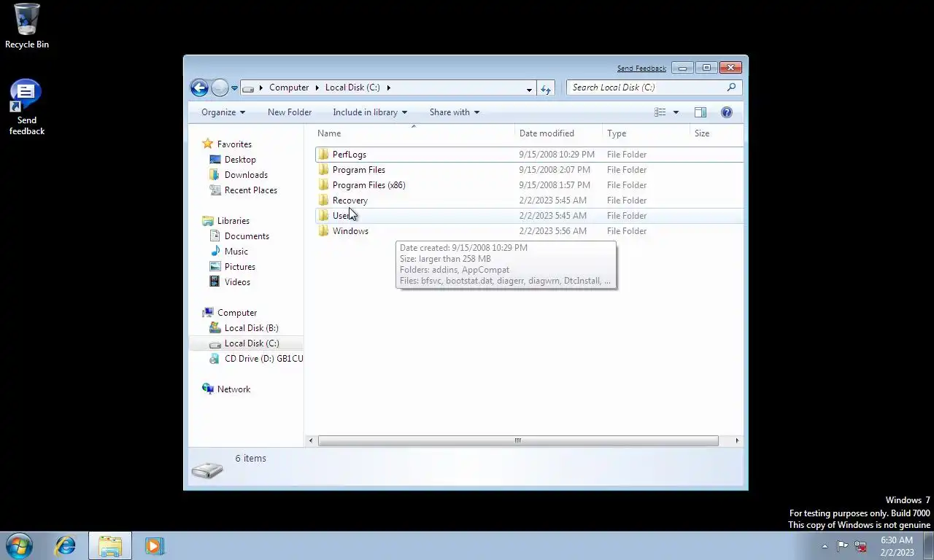Click the Change your view icon
The height and width of the screenshot is (560, 934).
(x=660, y=112)
